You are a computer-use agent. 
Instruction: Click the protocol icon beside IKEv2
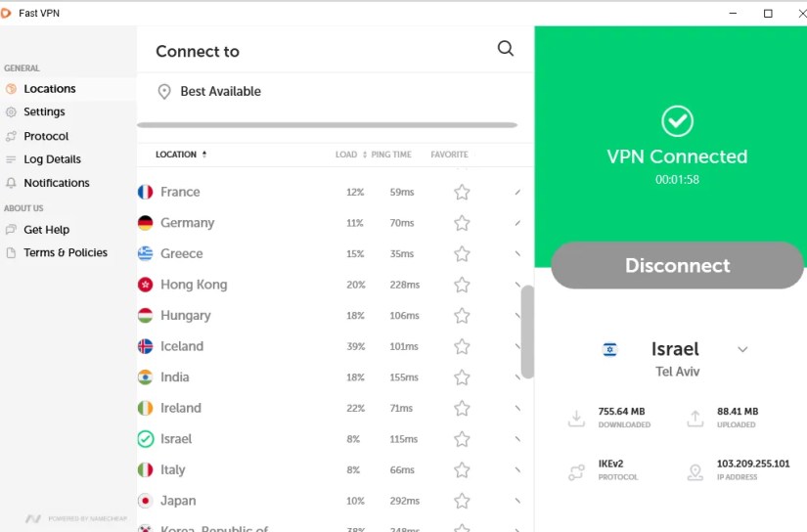tap(576, 471)
